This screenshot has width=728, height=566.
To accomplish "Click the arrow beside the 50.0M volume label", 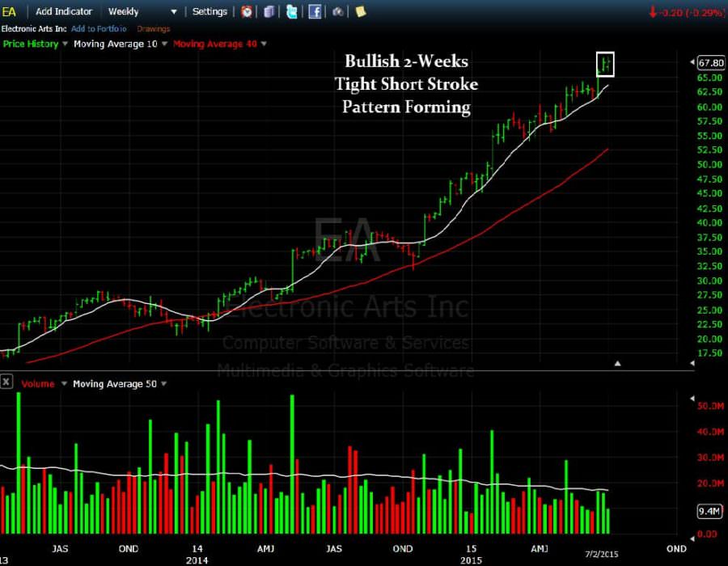I will (692, 399).
